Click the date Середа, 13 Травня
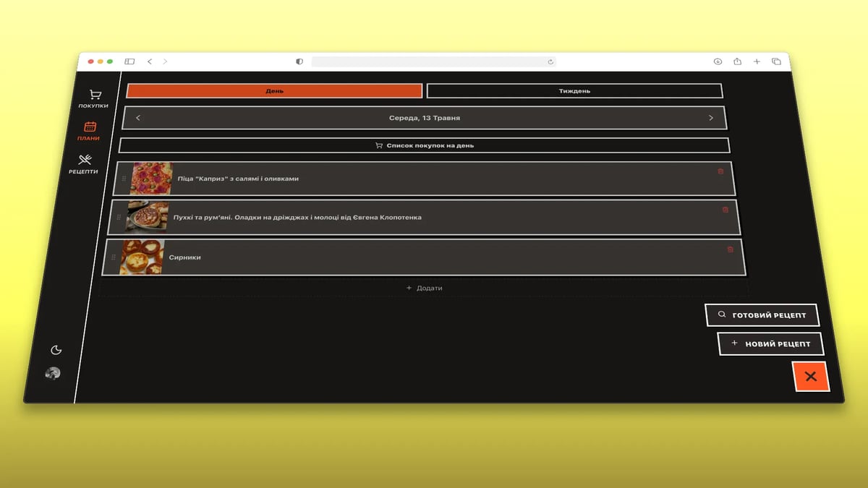 tap(425, 118)
